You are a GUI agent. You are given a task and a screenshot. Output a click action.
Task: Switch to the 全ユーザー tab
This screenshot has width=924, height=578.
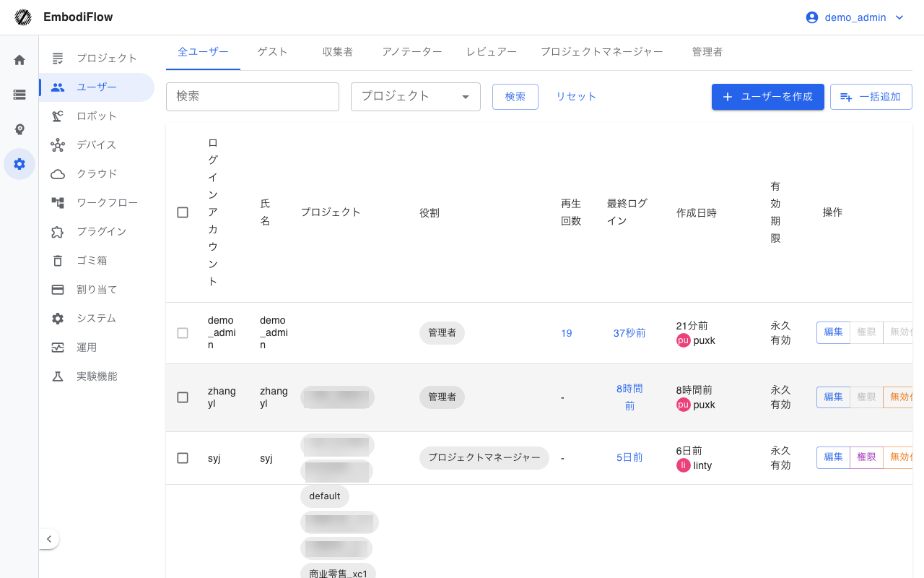pos(203,52)
